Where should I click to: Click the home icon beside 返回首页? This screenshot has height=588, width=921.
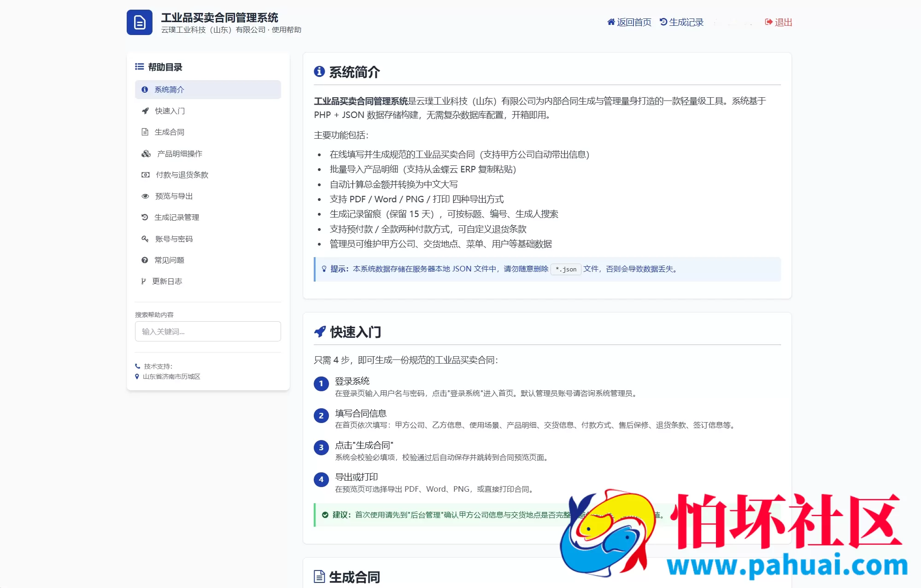click(611, 22)
